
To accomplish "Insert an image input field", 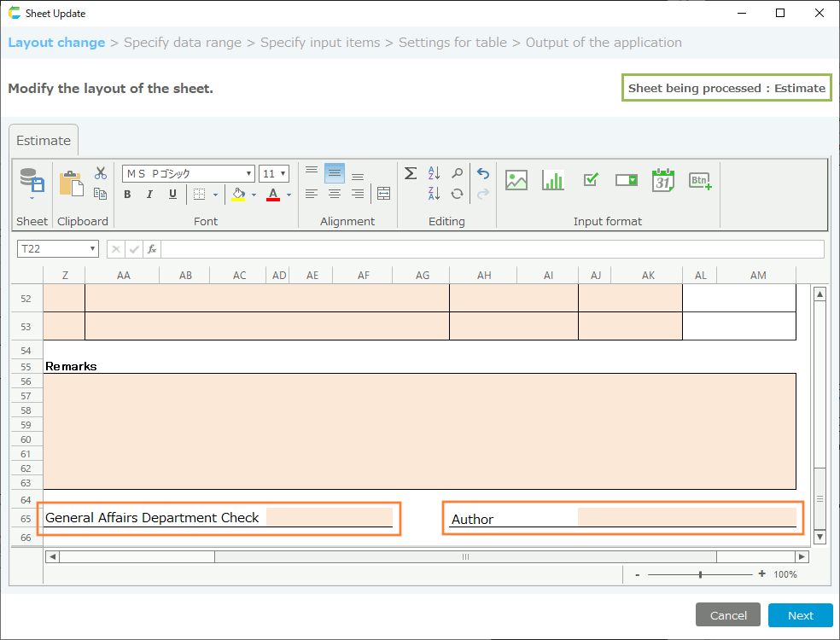I will tap(516, 180).
